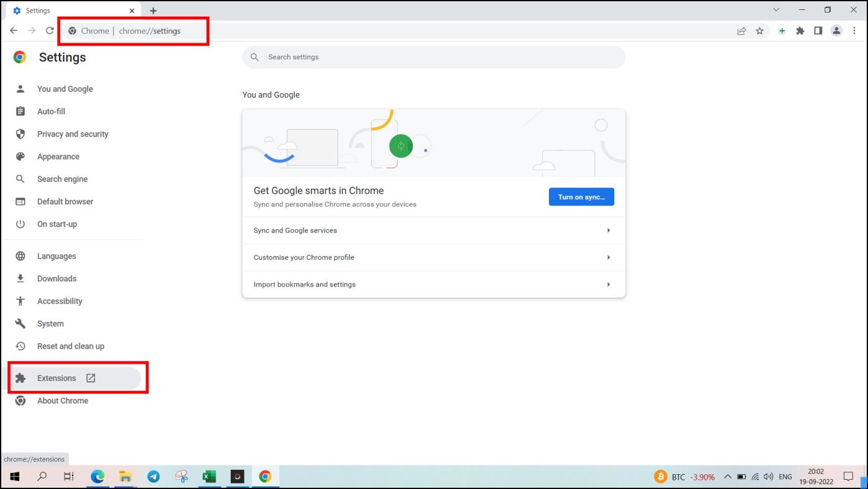Click the share page icon in address bar

pyautogui.click(x=742, y=30)
